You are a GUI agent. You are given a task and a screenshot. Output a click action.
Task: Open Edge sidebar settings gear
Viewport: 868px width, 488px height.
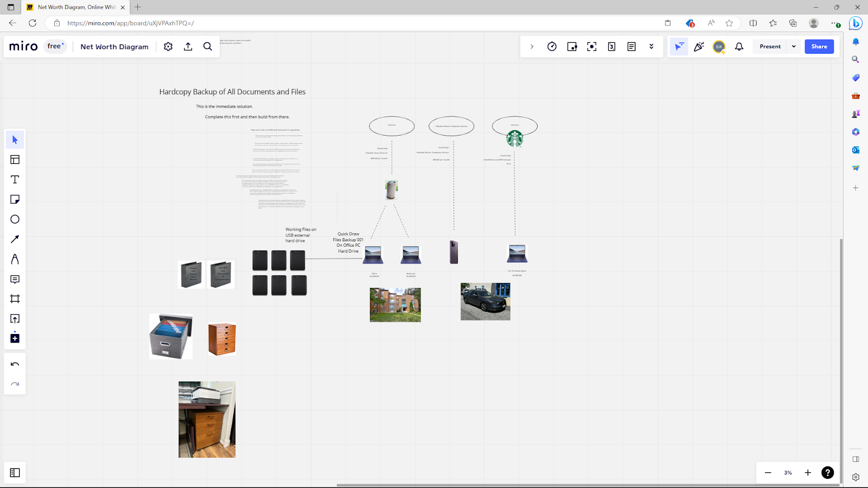[856, 477]
